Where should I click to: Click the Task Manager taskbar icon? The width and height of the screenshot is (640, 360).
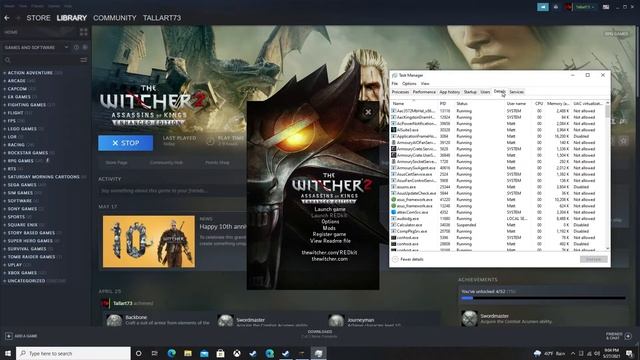[318, 353]
